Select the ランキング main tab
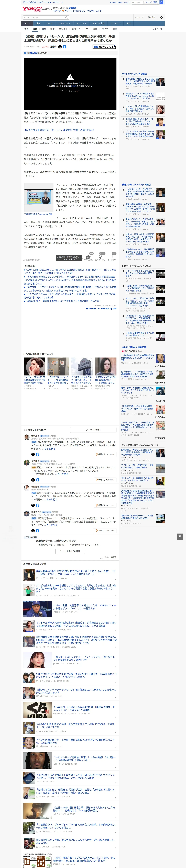Viewport: 186px width, 868px height. coord(115,23)
